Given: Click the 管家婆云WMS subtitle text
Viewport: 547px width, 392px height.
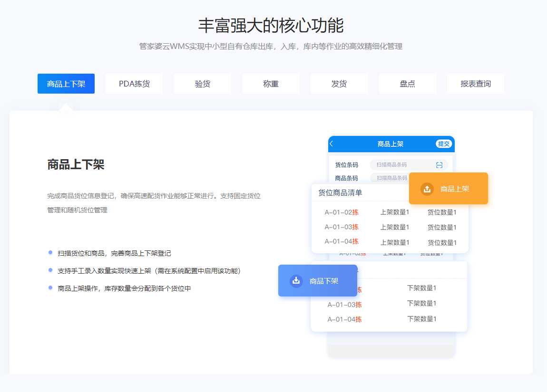Looking at the screenshot, I should click(x=271, y=47).
